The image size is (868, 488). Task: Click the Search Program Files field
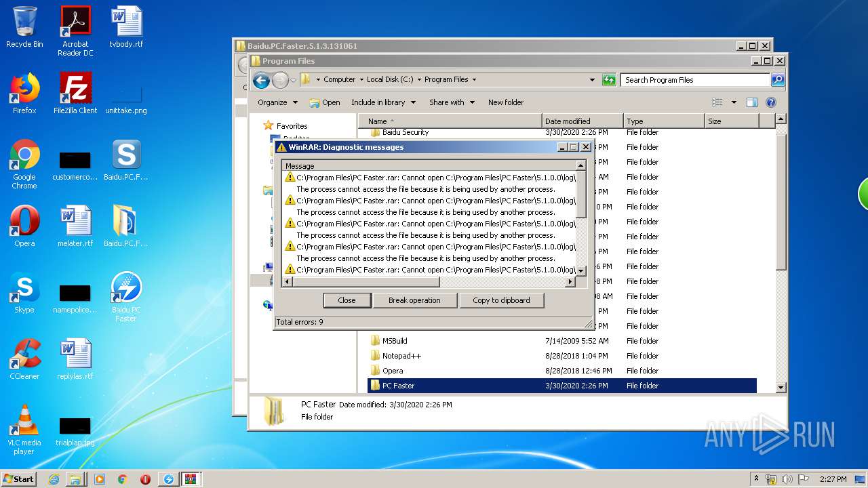[696, 80]
